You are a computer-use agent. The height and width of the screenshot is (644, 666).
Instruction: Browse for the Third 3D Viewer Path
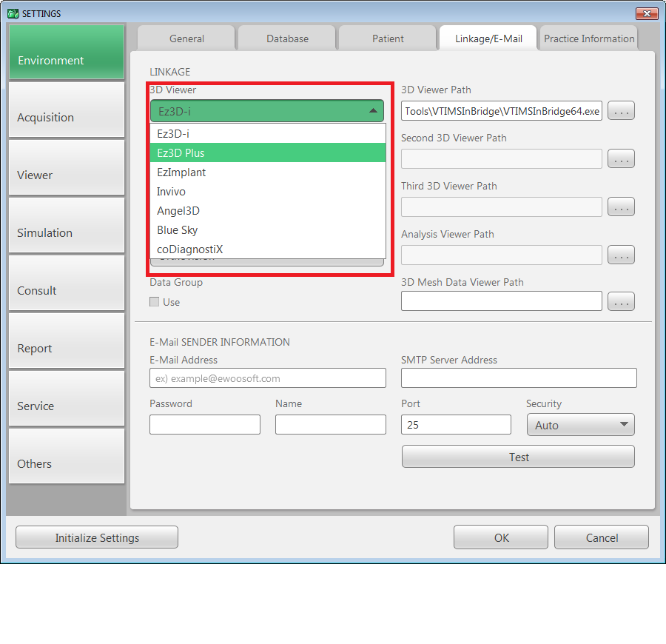(x=621, y=207)
